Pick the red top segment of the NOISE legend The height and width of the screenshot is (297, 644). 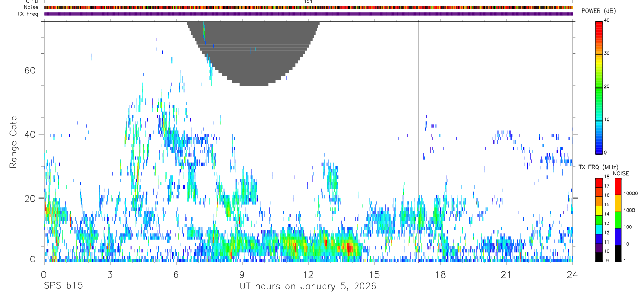pyautogui.click(x=618, y=186)
